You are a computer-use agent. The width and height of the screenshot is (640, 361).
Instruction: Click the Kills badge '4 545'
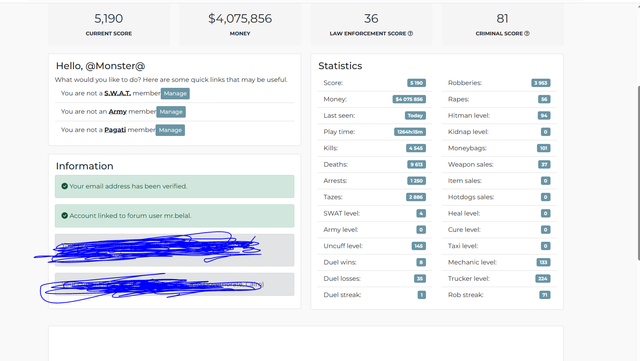pyautogui.click(x=416, y=148)
